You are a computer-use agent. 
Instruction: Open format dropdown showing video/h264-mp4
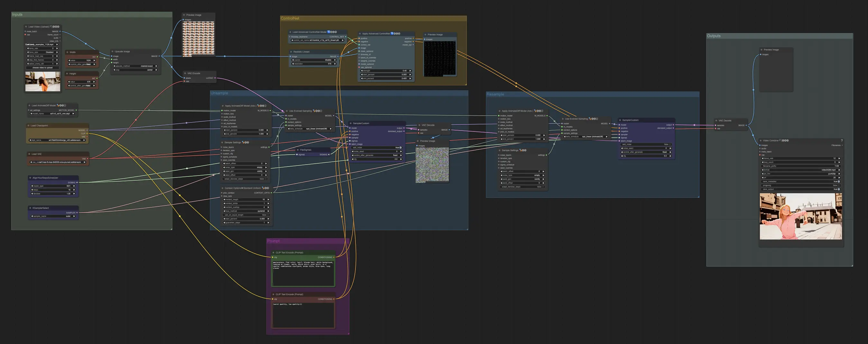pos(801,170)
